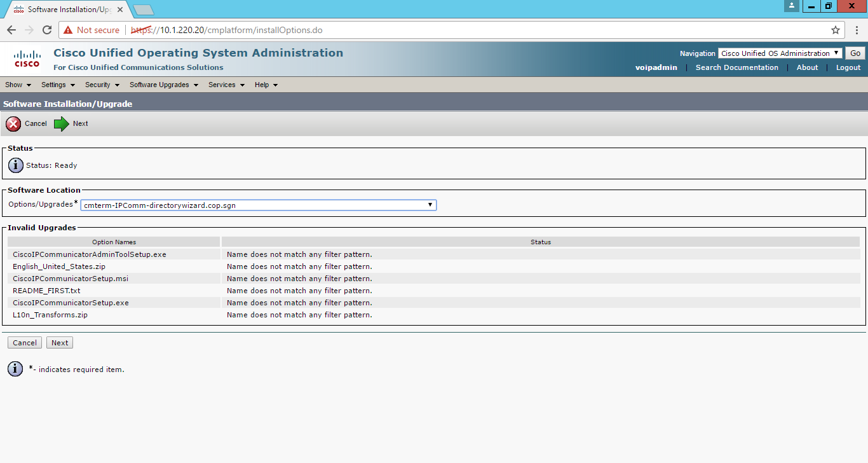Viewport: 868px width, 463px height.
Task: Click the Status: Ready text
Action: 51,165
